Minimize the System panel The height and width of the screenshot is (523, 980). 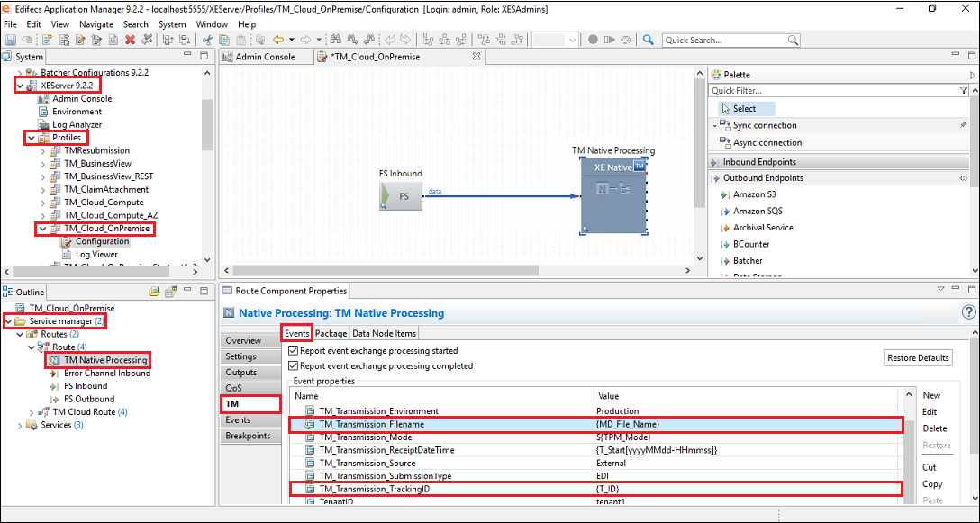click(x=188, y=56)
